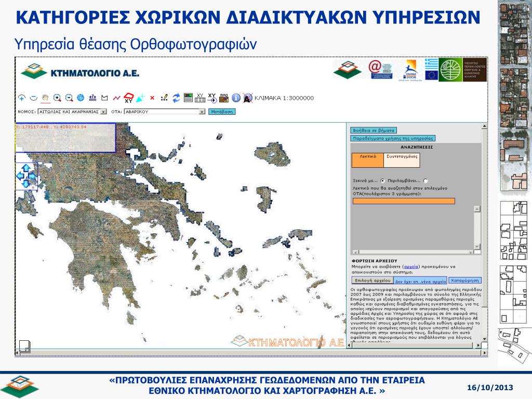Click the orange search text field
The width and height of the screenshot is (532, 399).
pyautogui.click(x=404, y=201)
